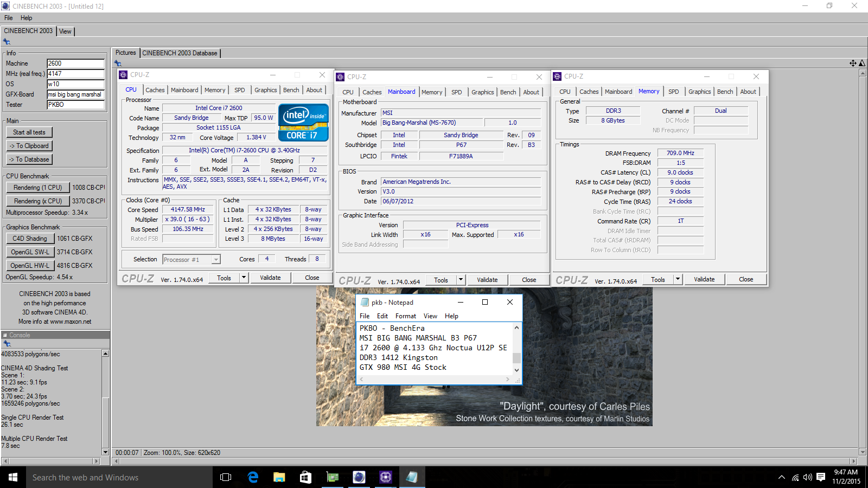Screen dimensions: 868x488
Task: Switch to the CPU-Z taskbar icon
Action: 385,477
